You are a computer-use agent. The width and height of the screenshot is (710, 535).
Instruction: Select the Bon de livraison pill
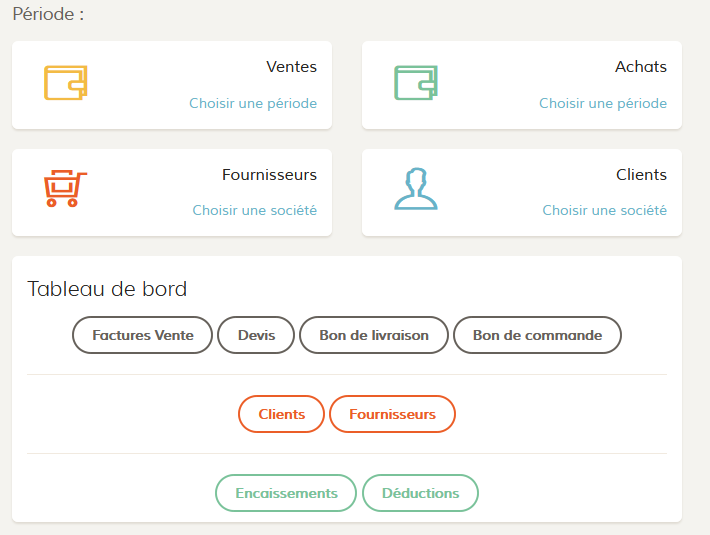374,335
